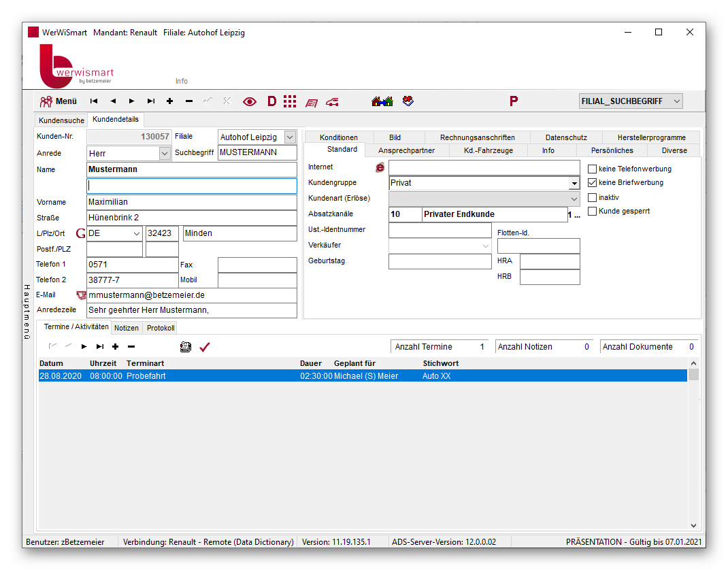Enable keine Telefonwerbung checkbox
Viewport: 728px width, 570px height.
pos(592,169)
